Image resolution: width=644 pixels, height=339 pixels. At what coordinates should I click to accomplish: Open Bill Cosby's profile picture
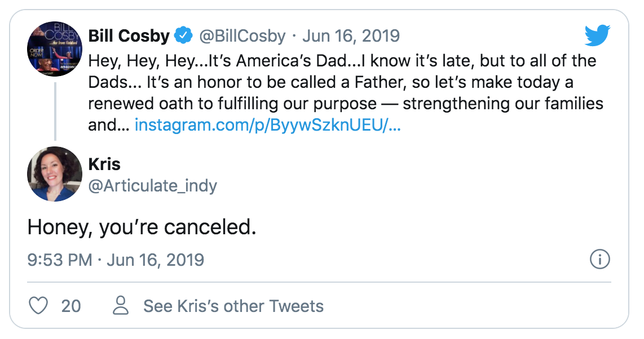click(55, 49)
